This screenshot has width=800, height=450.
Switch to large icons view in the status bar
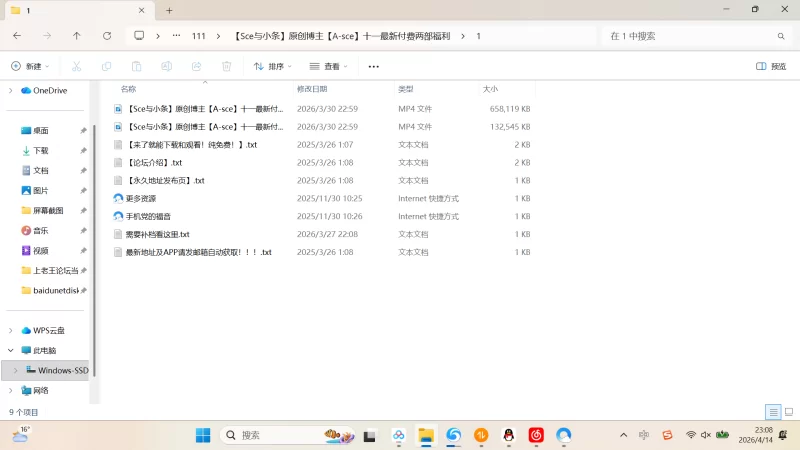click(x=788, y=412)
